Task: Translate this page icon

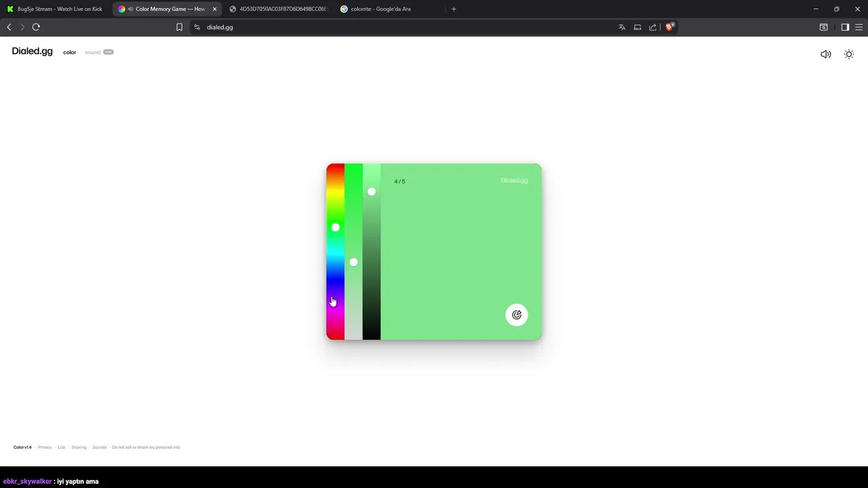Action: [x=622, y=27]
